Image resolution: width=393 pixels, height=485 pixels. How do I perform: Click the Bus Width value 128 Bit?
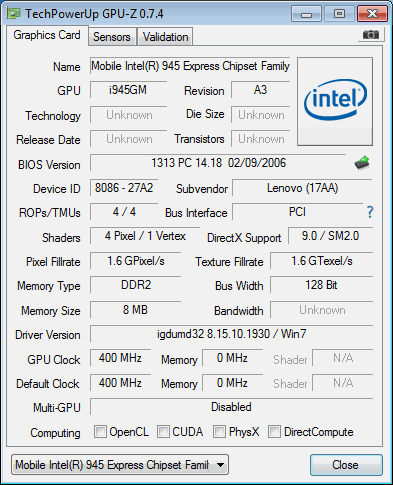(x=322, y=285)
